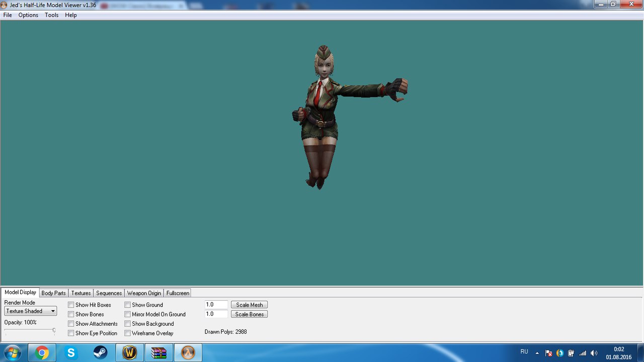The image size is (644, 362).
Task: Turn on Wireframe Overlay
Action: [x=128, y=333]
